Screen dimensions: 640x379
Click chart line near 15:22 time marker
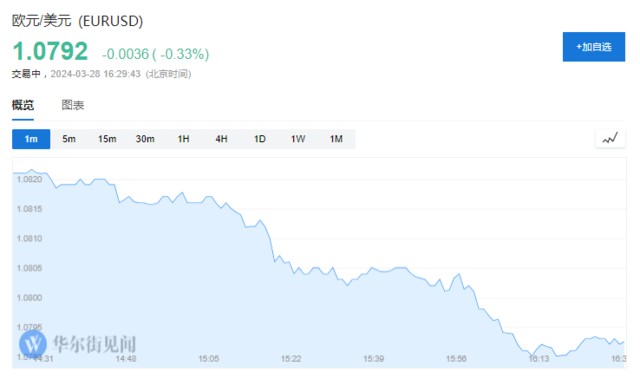pos(291,267)
